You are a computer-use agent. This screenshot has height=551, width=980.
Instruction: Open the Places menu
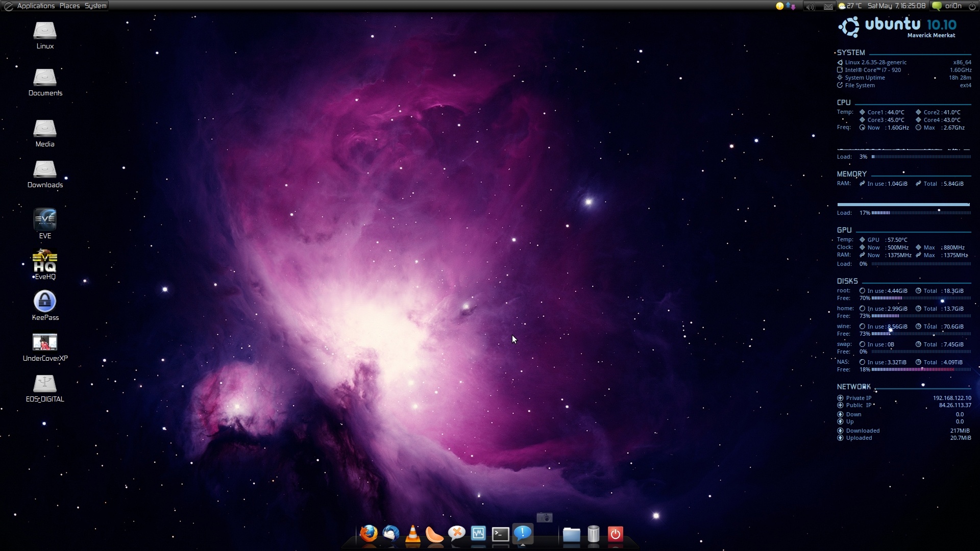pyautogui.click(x=69, y=6)
